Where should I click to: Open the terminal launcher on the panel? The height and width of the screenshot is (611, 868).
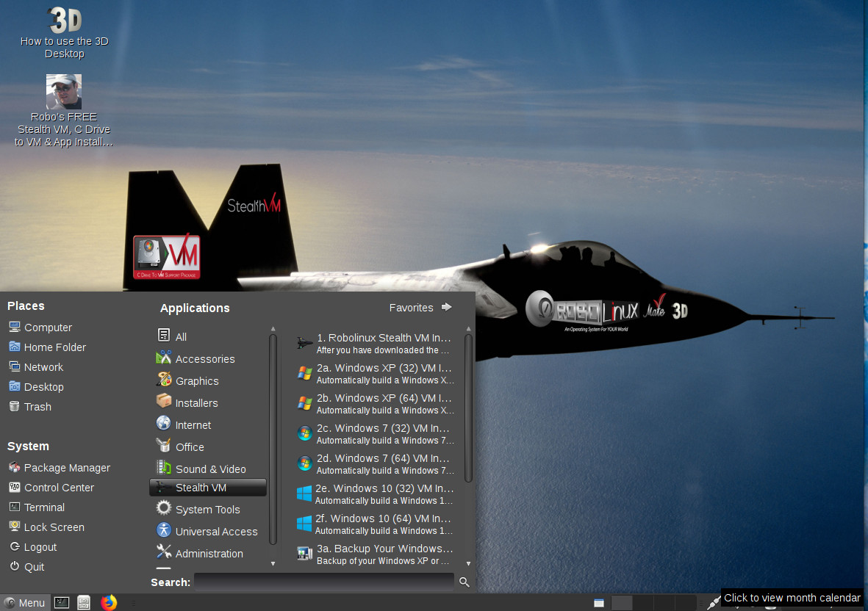[62, 603]
